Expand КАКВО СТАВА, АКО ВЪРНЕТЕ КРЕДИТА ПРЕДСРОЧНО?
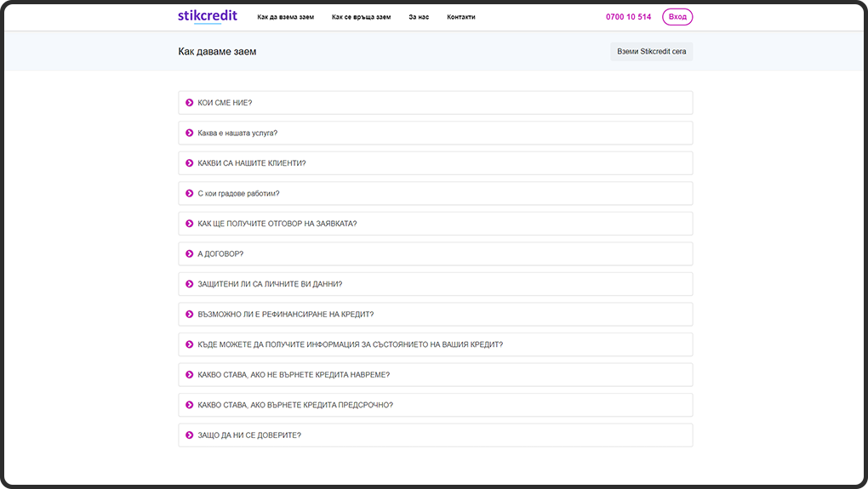Image resolution: width=868 pixels, height=489 pixels. pos(295,405)
